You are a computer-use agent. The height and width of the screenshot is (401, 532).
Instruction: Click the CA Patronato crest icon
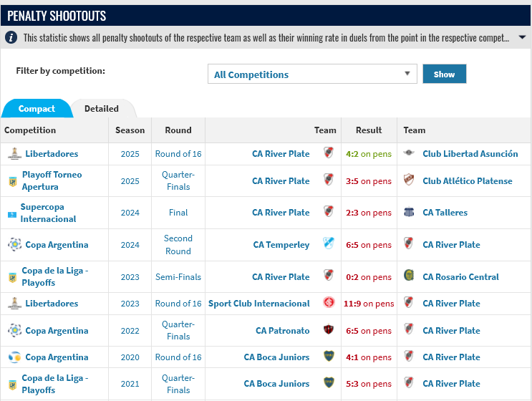tap(329, 329)
